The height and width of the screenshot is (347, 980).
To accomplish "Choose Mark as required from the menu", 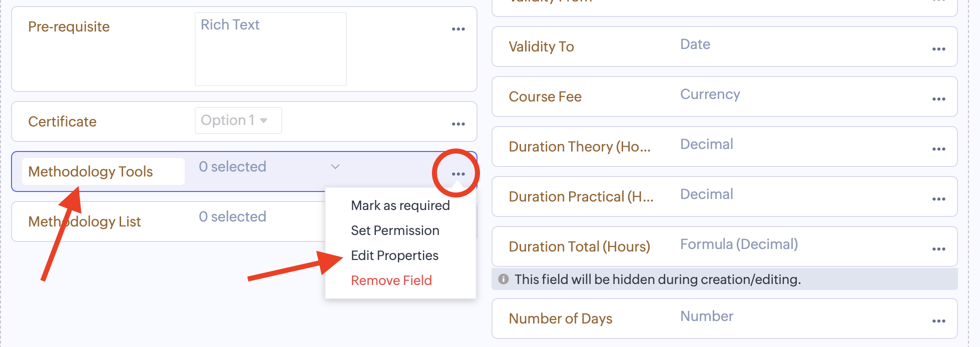I will pos(400,205).
